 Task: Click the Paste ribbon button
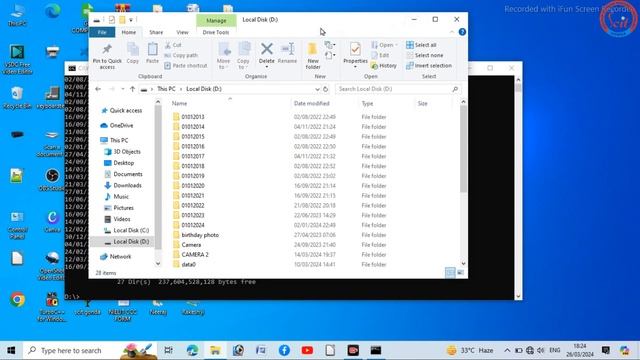pyautogui.click(x=152, y=53)
